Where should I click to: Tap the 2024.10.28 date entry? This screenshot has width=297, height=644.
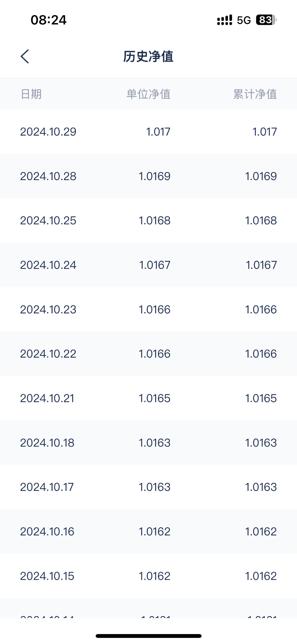pyautogui.click(x=48, y=176)
